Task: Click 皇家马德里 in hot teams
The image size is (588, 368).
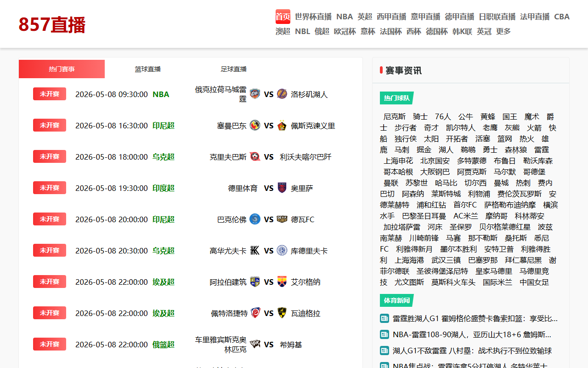Action: [494, 271]
